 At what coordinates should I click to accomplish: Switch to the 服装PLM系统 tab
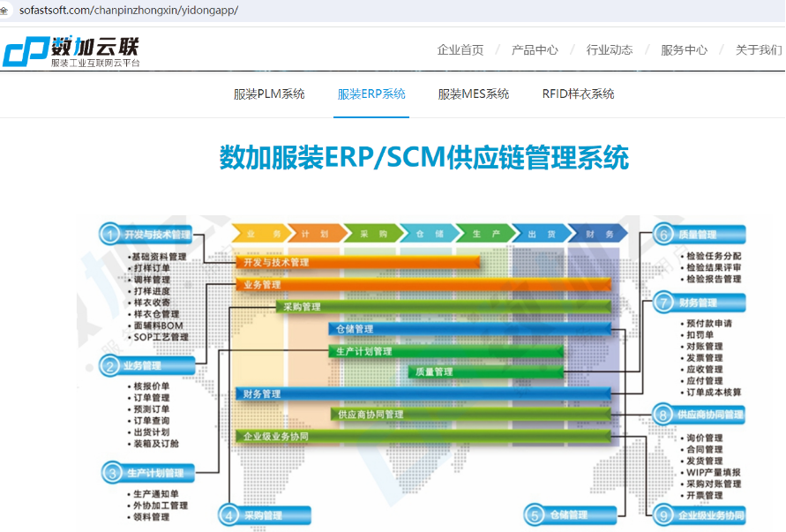click(x=269, y=94)
